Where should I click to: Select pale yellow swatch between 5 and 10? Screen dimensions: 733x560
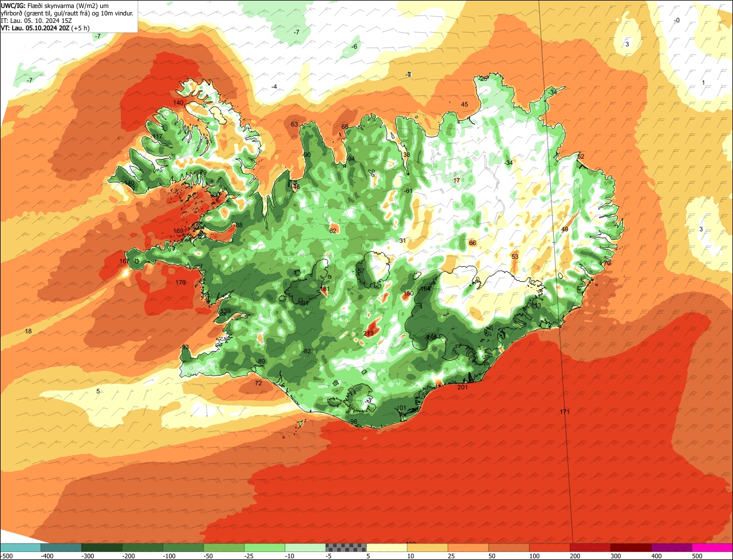pyautogui.click(x=387, y=547)
